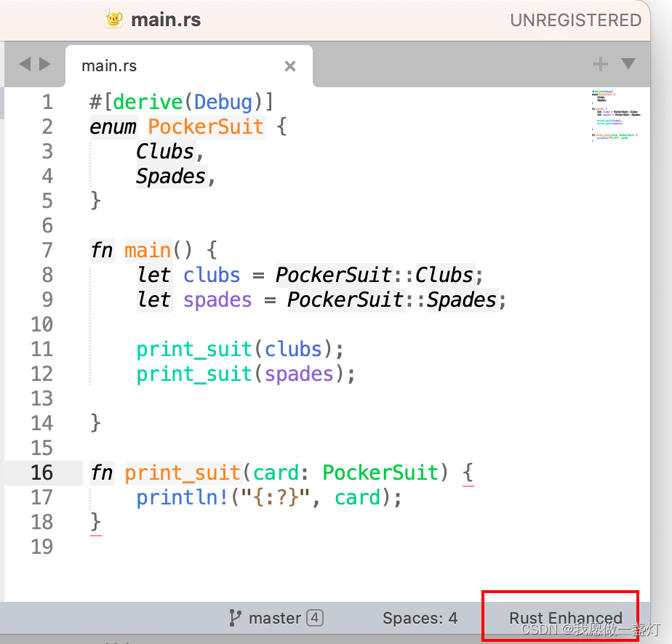Click line number 8 in the gutter
Viewport: 672px width, 644px height.
(x=47, y=275)
